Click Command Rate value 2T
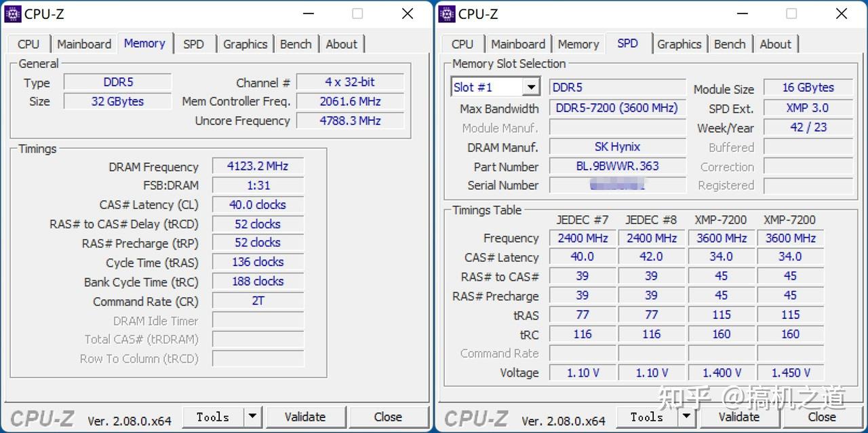The width and height of the screenshot is (868, 433). [x=258, y=301]
